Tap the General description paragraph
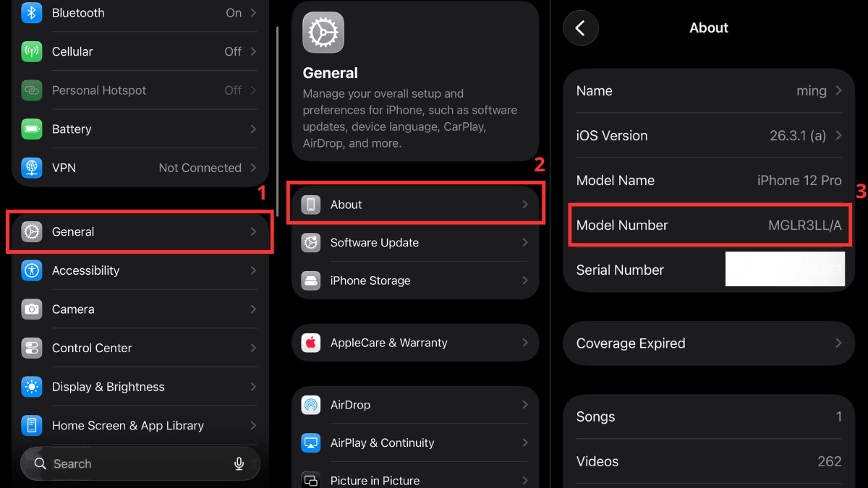868x488 pixels. [410, 119]
